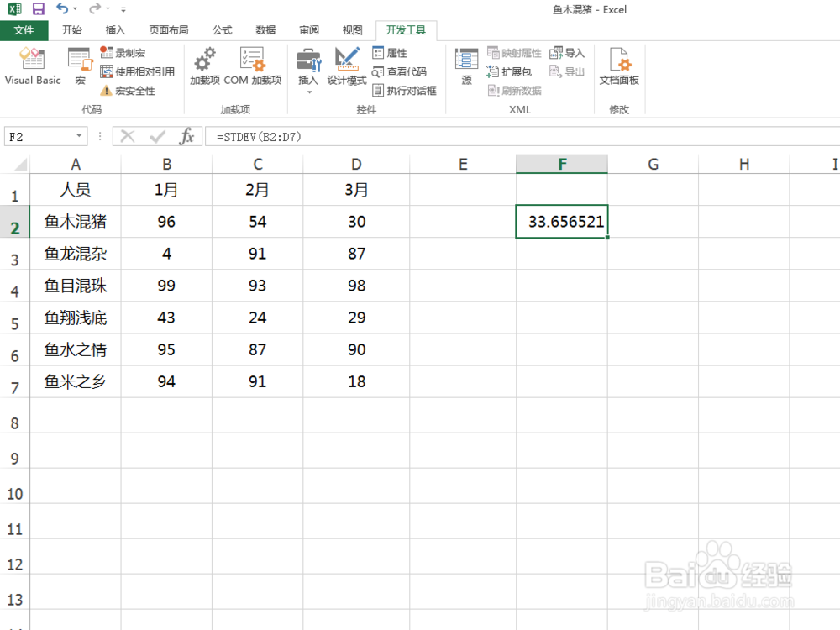Viewport: 840px width, 630px height.
Task: Select cell containing 鱼水之情
Action: [76, 349]
